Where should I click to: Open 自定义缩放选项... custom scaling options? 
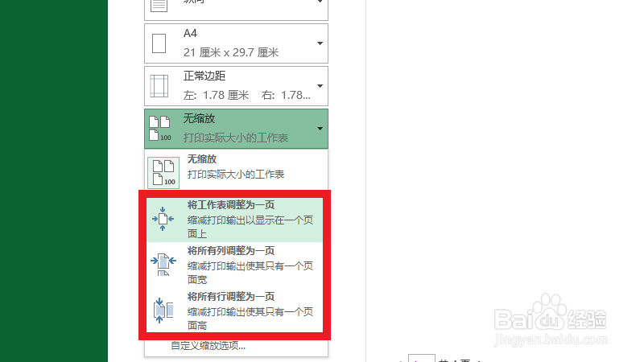tap(208, 346)
